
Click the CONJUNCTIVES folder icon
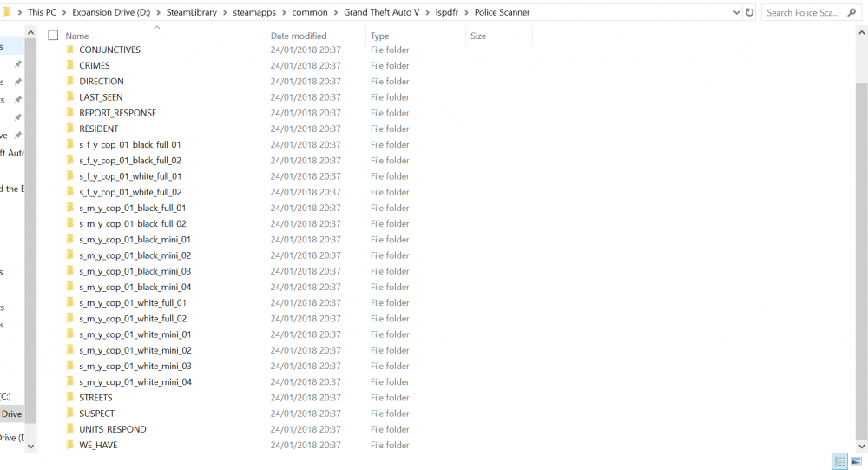point(69,50)
